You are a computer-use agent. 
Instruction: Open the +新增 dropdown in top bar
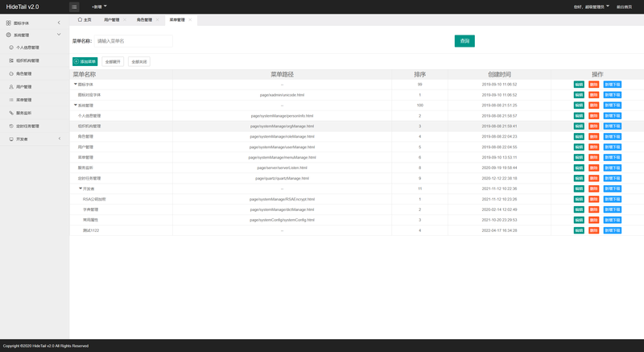(99, 6)
